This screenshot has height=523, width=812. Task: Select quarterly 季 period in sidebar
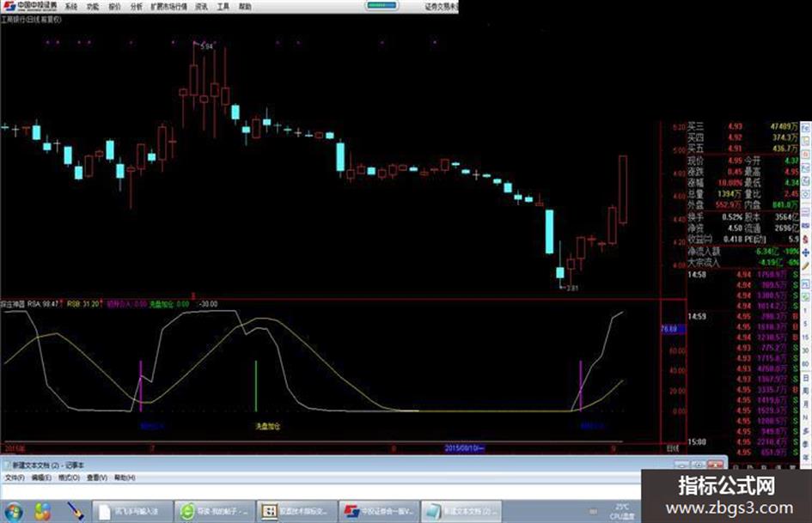pos(806,444)
